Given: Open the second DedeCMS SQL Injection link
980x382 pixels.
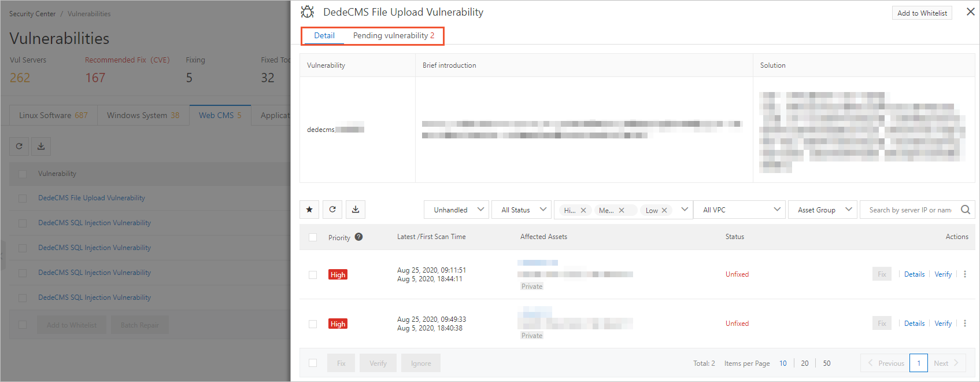Looking at the screenshot, I should (94, 248).
